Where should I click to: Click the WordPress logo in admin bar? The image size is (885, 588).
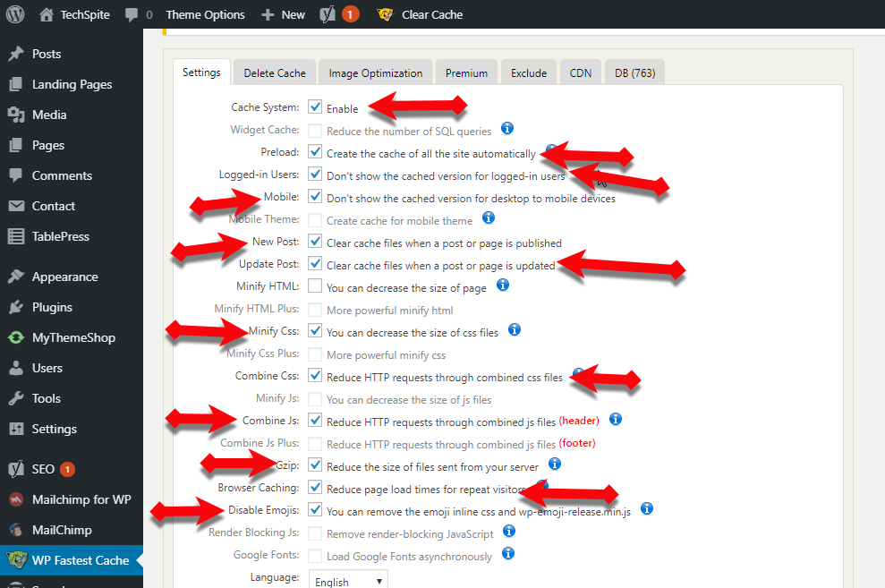pos(14,14)
